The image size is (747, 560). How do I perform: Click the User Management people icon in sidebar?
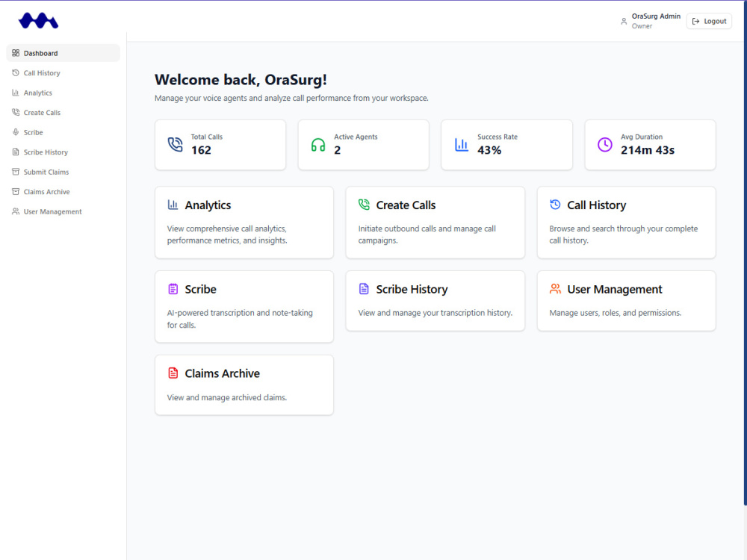tap(16, 211)
